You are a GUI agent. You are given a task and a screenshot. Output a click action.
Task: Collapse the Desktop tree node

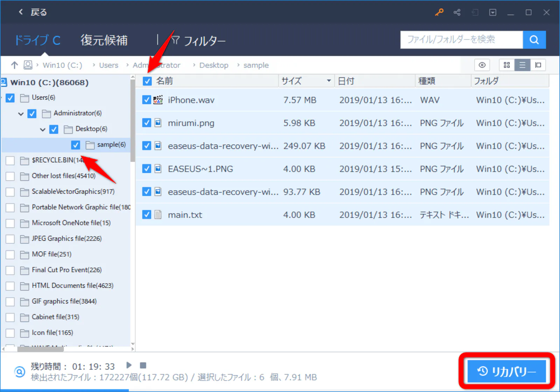click(x=43, y=129)
